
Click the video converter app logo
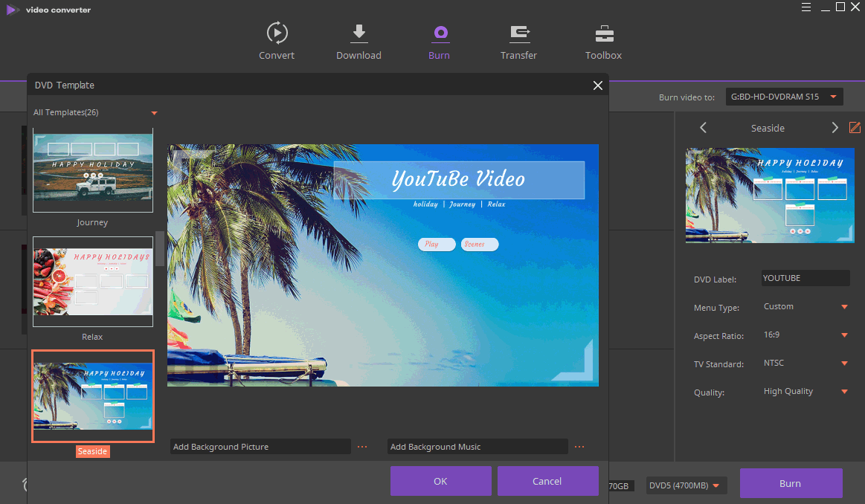12,10
